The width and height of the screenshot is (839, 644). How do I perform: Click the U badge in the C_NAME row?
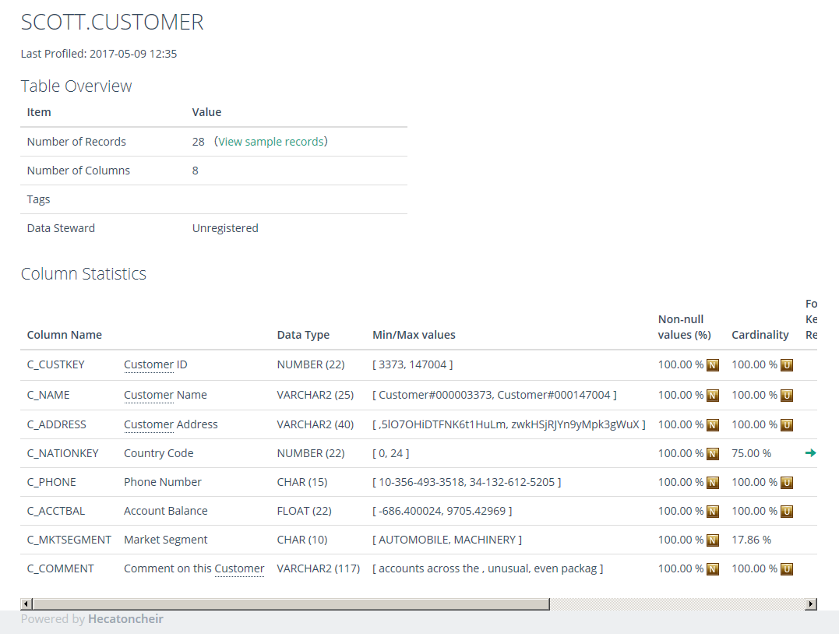coord(786,396)
